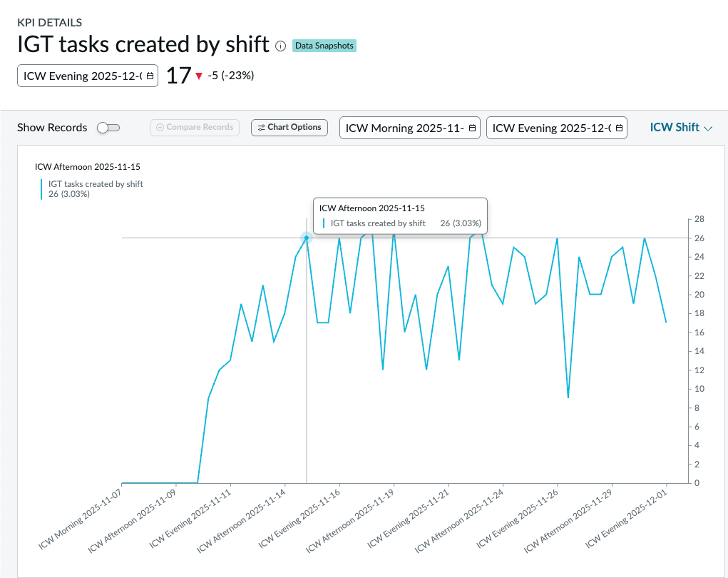Click the Compare Records button

(195, 127)
